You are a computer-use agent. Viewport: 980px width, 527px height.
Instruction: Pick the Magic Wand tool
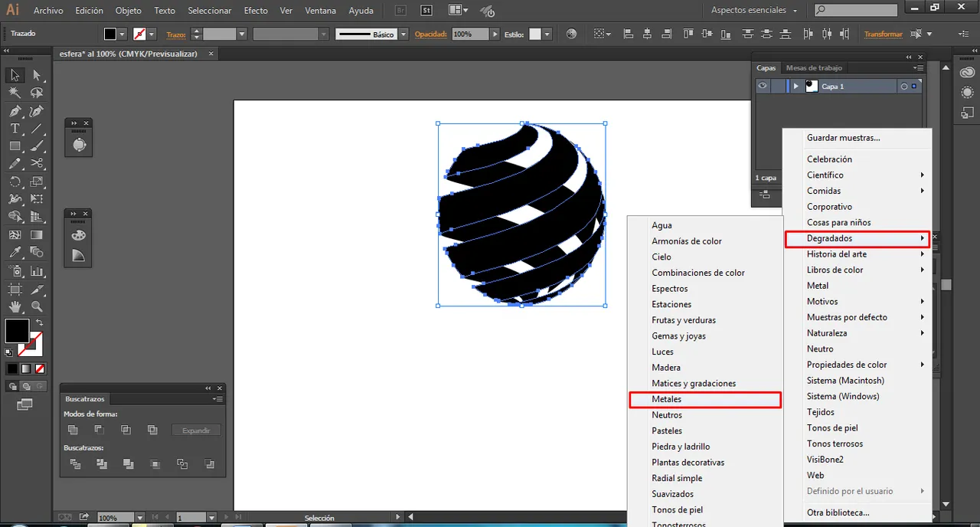click(15, 93)
